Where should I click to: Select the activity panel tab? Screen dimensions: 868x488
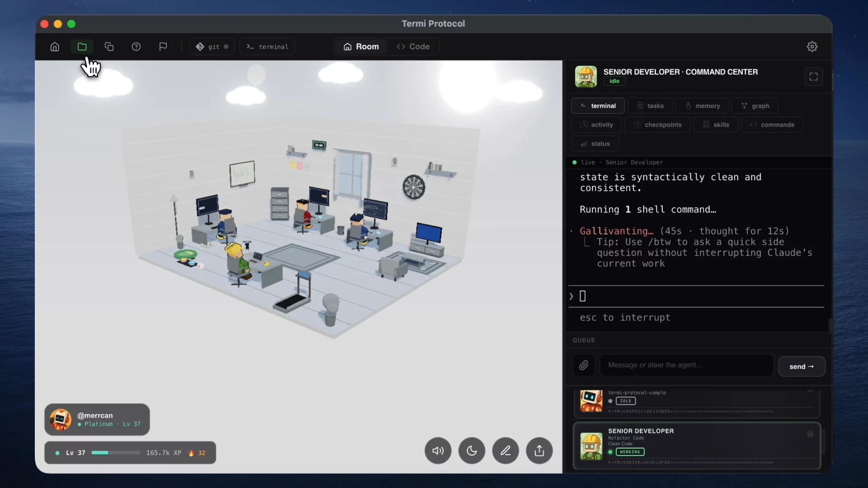tap(596, 125)
